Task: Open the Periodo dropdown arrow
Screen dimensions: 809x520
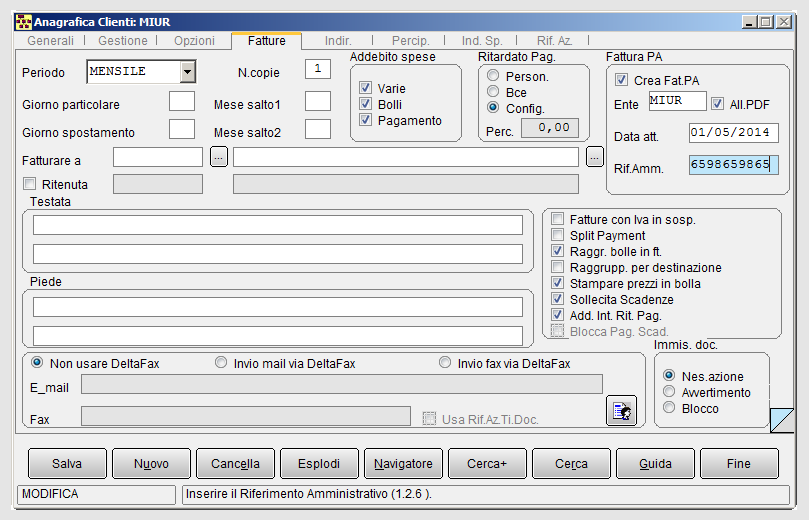Action: coord(188,72)
